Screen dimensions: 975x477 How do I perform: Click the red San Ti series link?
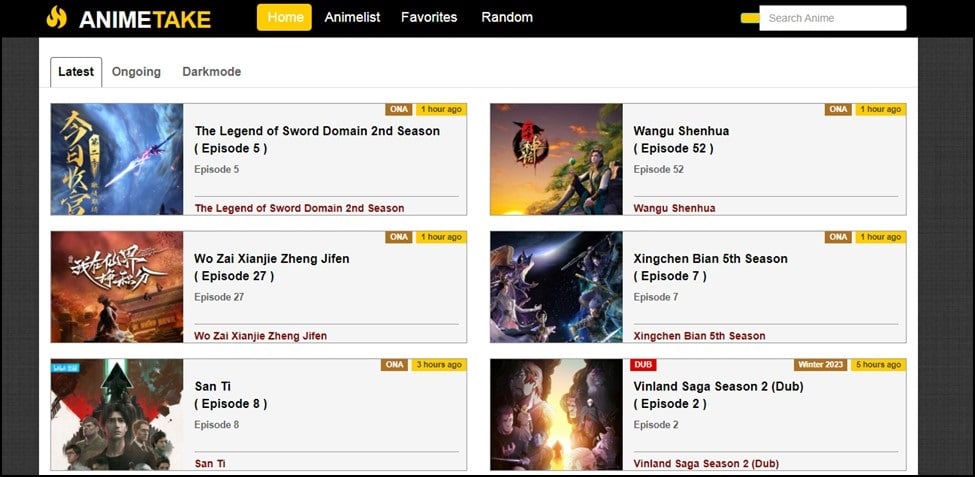click(210, 464)
